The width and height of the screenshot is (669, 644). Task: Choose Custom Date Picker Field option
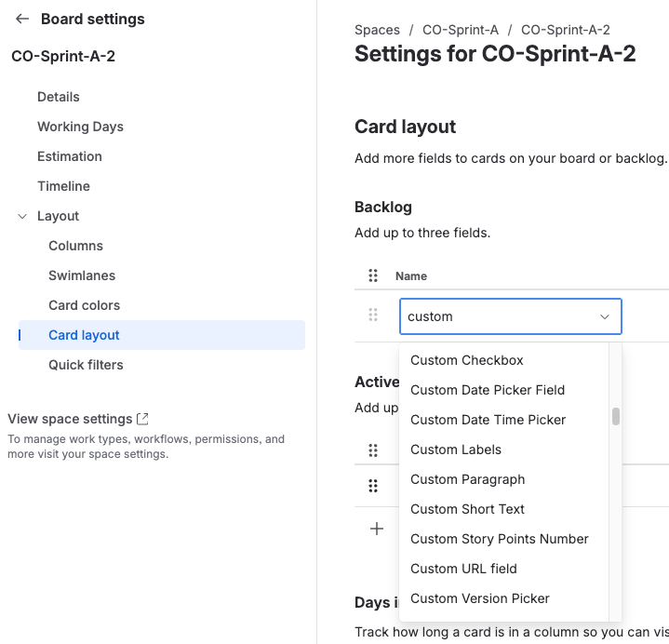click(488, 390)
